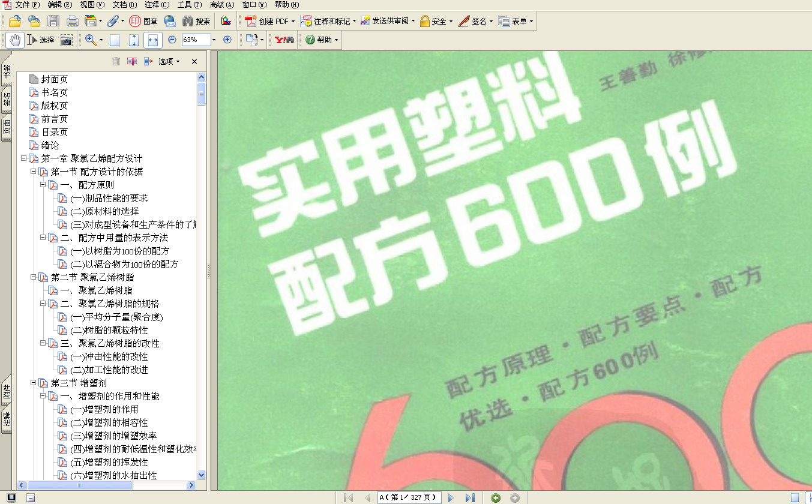Click the email globe icon
The width and height of the screenshot is (812, 504).
tap(170, 21)
